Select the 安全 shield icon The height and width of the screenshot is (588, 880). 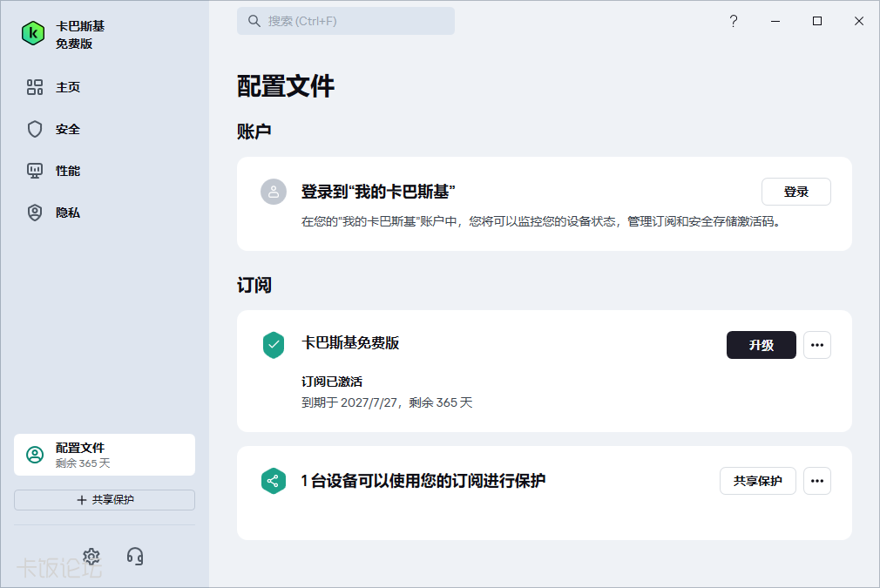pyautogui.click(x=35, y=129)
